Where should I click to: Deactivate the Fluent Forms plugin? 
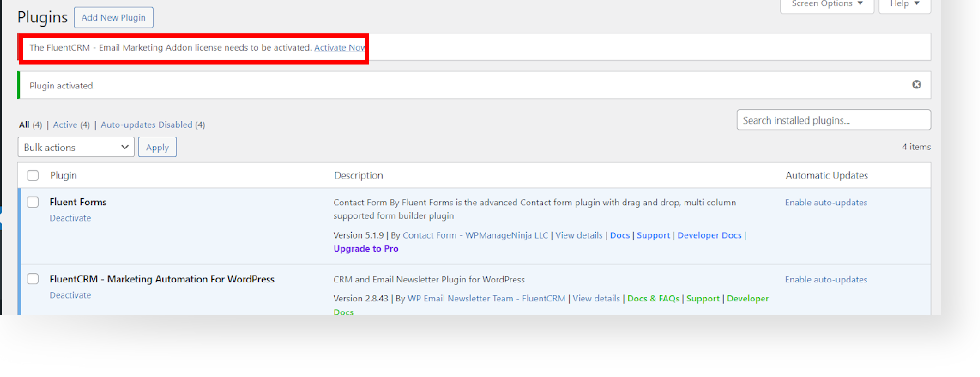[70, 218]
